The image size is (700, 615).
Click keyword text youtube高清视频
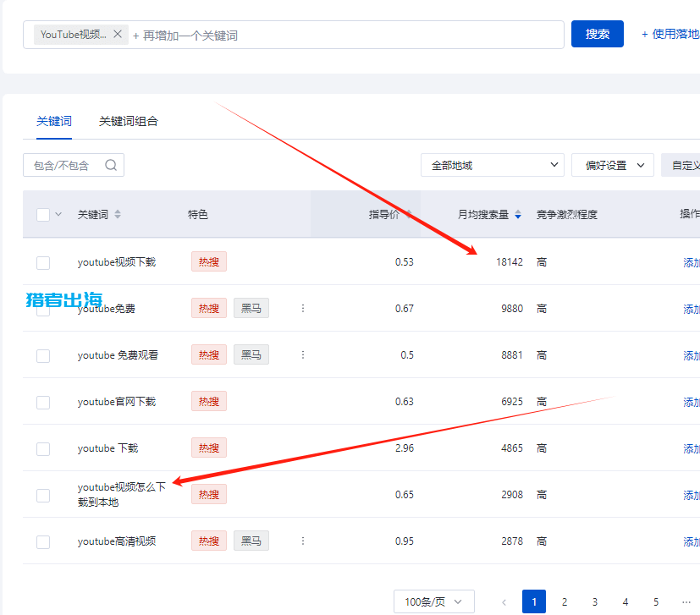tap(117, 541)
